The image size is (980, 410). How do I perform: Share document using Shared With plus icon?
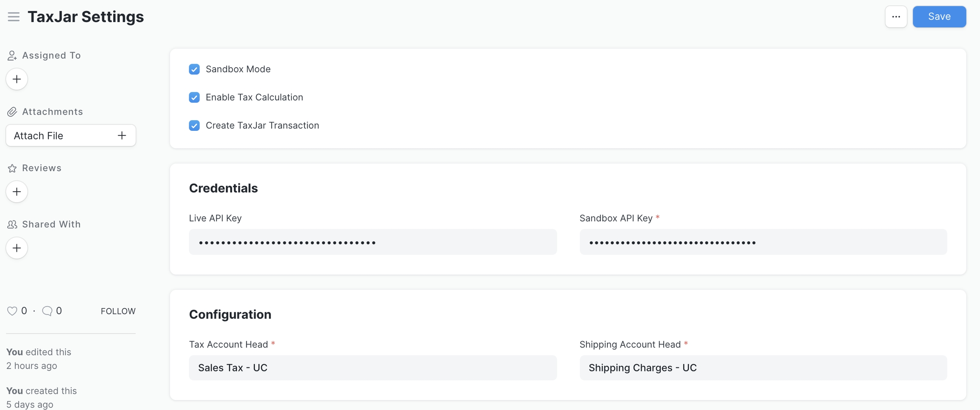click(x=17, y=248)
